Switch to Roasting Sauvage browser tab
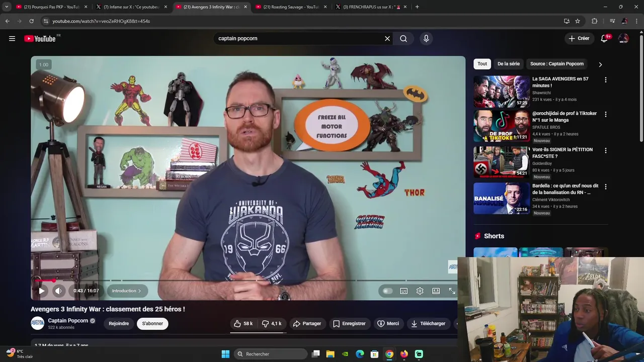Screen dimensions: 644x362 (291, 7)
